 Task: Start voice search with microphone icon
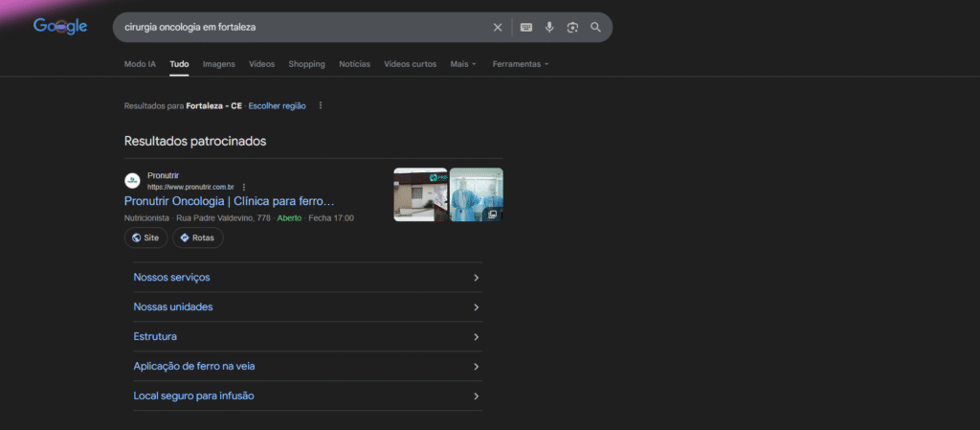coord(549,28)
